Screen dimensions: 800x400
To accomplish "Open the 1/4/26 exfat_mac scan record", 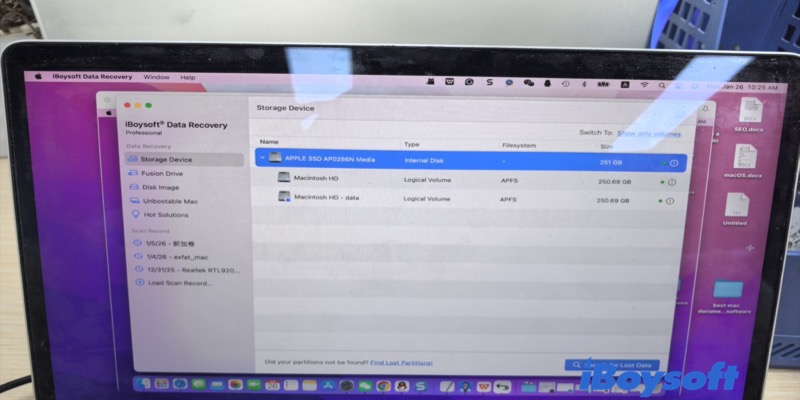I will point(171,257).
